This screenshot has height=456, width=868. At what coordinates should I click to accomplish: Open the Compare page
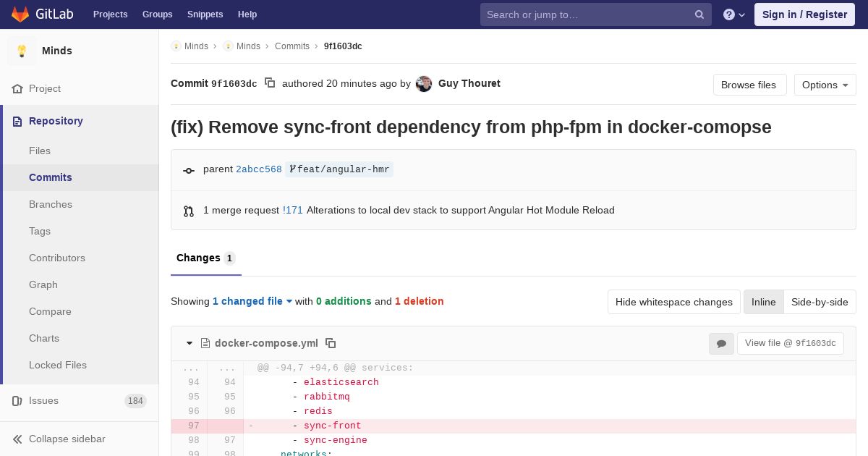tap(50, 311)
